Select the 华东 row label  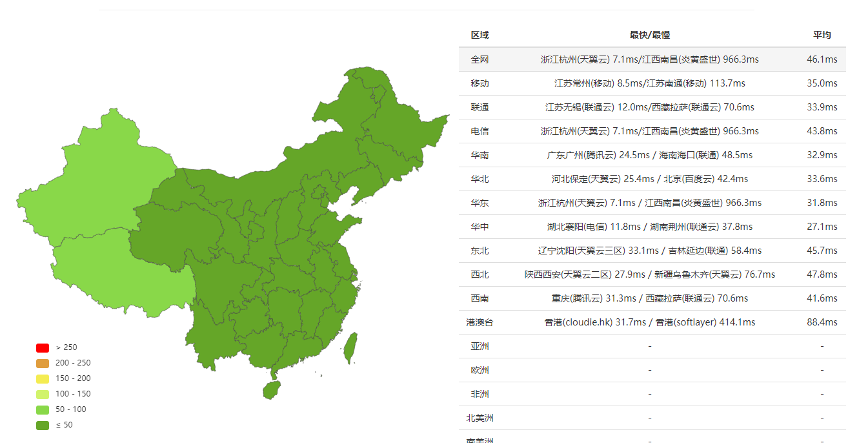point(479,203)
